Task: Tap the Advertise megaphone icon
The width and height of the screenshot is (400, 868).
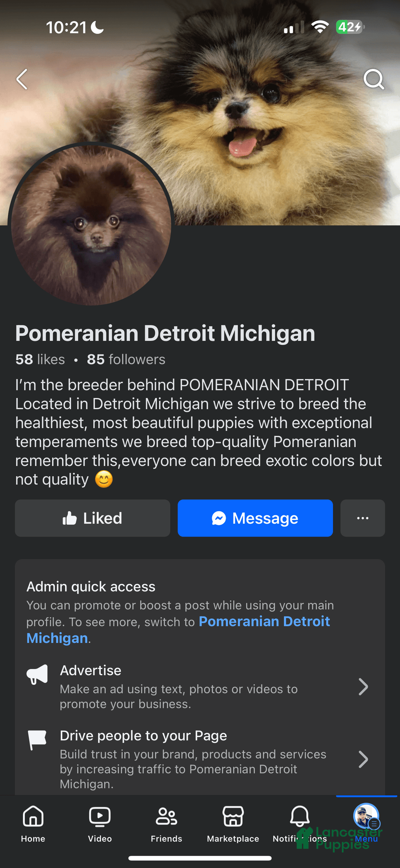Action: [x=37, y=674]
